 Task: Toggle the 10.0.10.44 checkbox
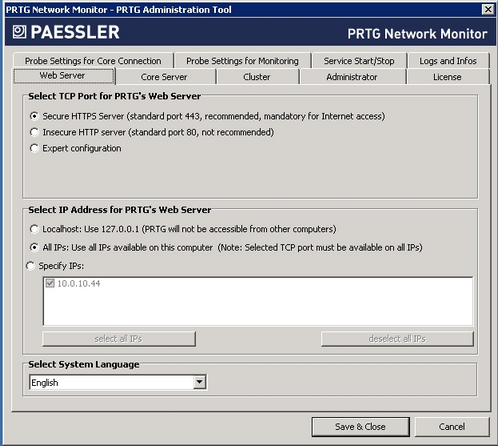click(50, 284)
